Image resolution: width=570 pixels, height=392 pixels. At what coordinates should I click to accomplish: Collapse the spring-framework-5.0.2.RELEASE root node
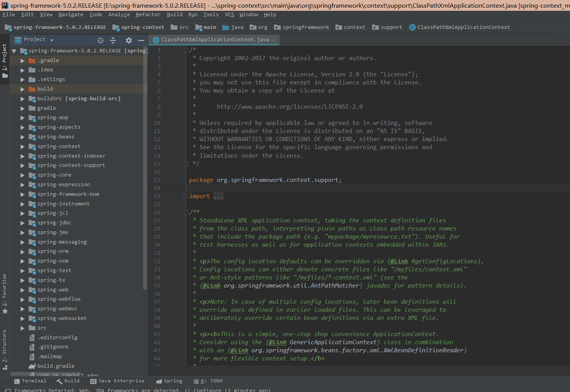[x=14, y=51]
